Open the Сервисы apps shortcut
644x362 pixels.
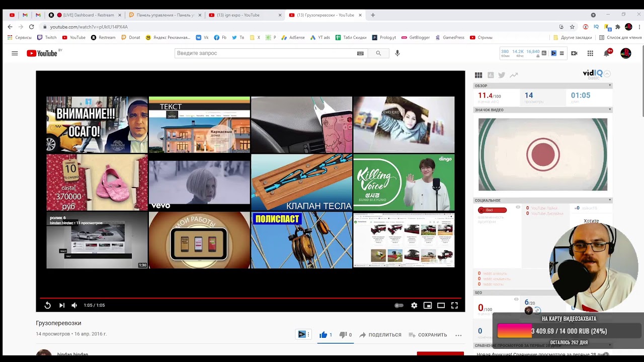point(20,38)
